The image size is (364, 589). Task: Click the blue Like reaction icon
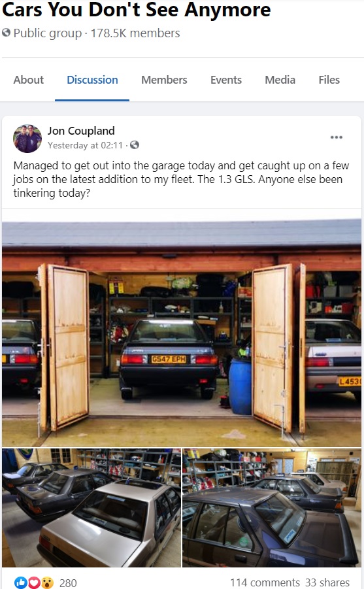pos(21,582)
